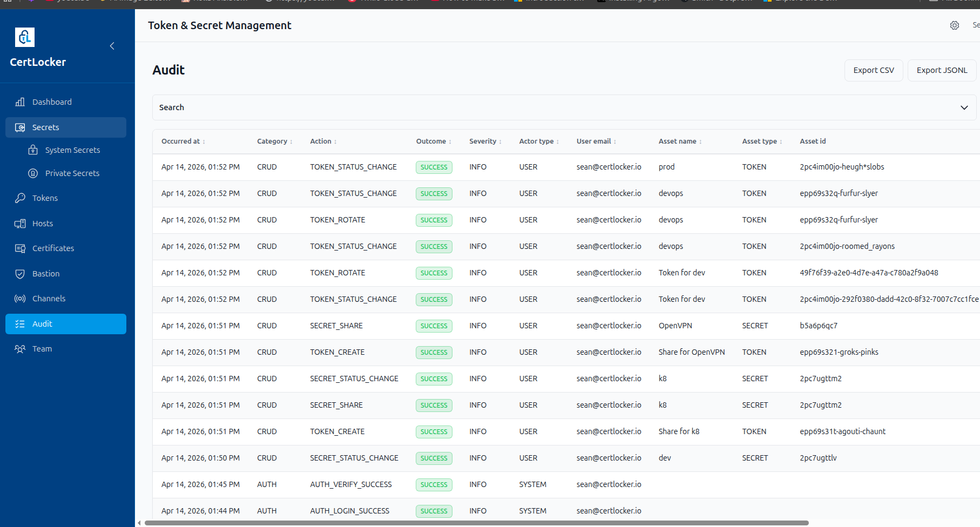This screenshot has height=527, width=980.
Task: Sort by Occurred at column
Action: 184,141
